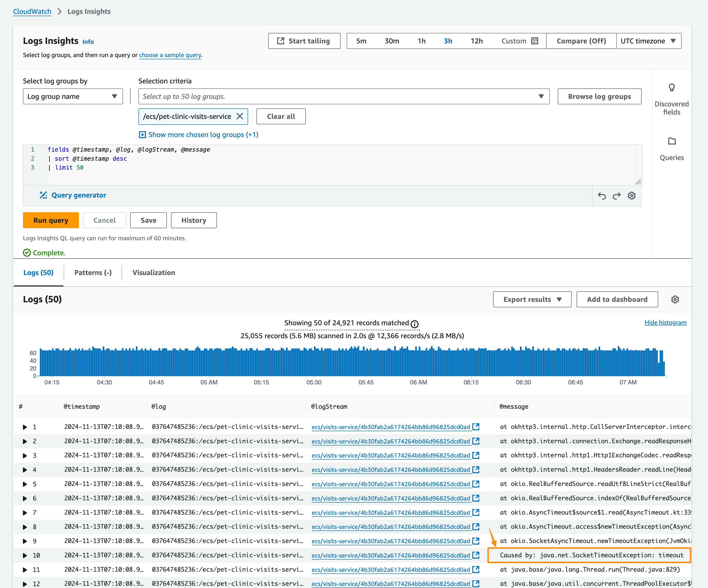This screenshot has width=708, height=588.
Task: Switch to the Visualization tab
Action: point(153,273)
